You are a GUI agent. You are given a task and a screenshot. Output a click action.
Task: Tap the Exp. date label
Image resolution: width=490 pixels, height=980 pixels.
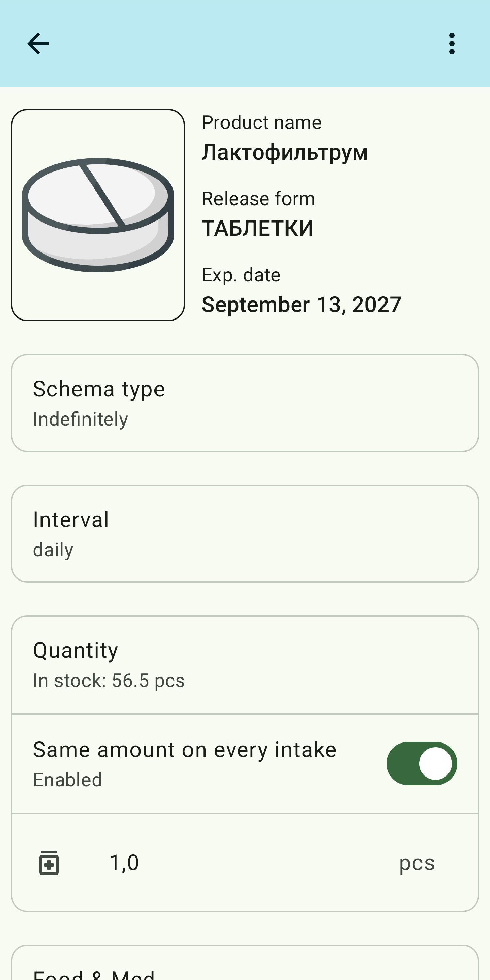(x=241, y=275)
